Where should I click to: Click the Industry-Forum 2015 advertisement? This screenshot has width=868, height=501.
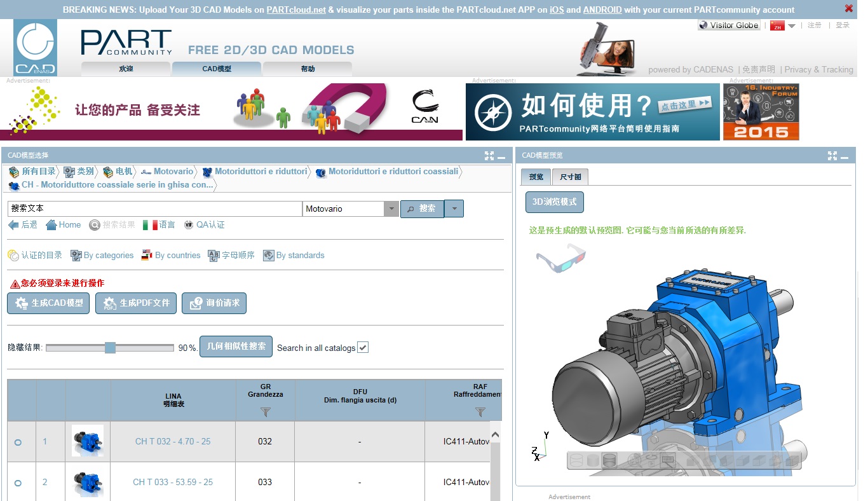click(761, 112)
